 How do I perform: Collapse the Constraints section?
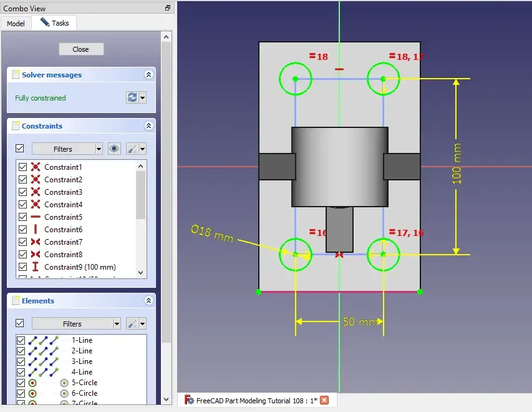click(x=148, y=125)
